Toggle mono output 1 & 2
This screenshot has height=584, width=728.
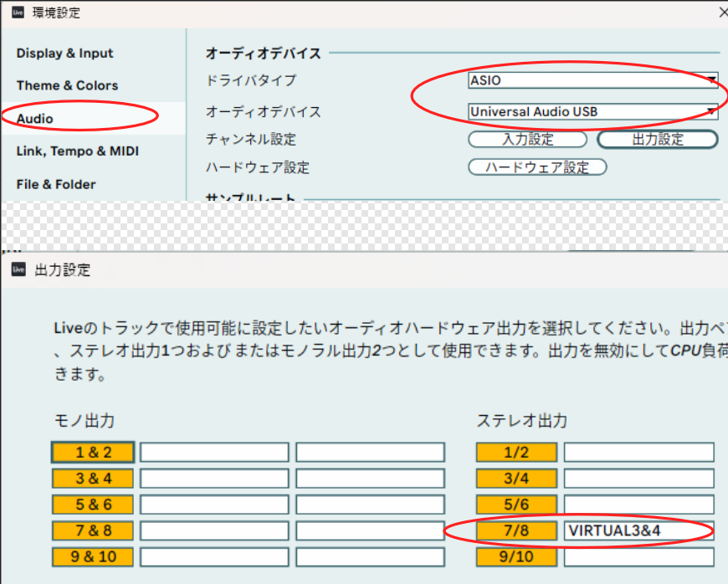coord(93,453)
